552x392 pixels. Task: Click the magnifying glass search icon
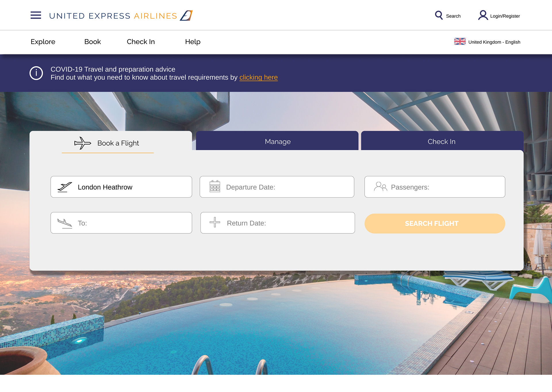click(x=439, y=15)
